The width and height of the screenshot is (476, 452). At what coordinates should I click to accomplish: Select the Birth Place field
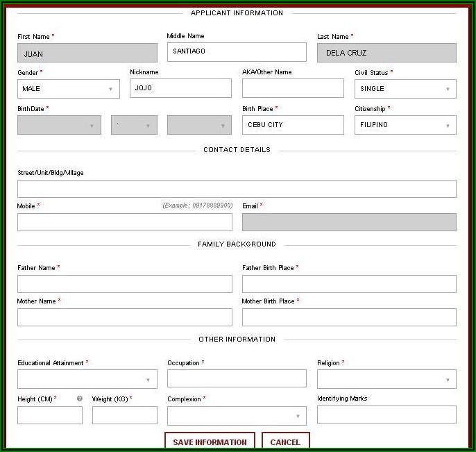(293, 125)
